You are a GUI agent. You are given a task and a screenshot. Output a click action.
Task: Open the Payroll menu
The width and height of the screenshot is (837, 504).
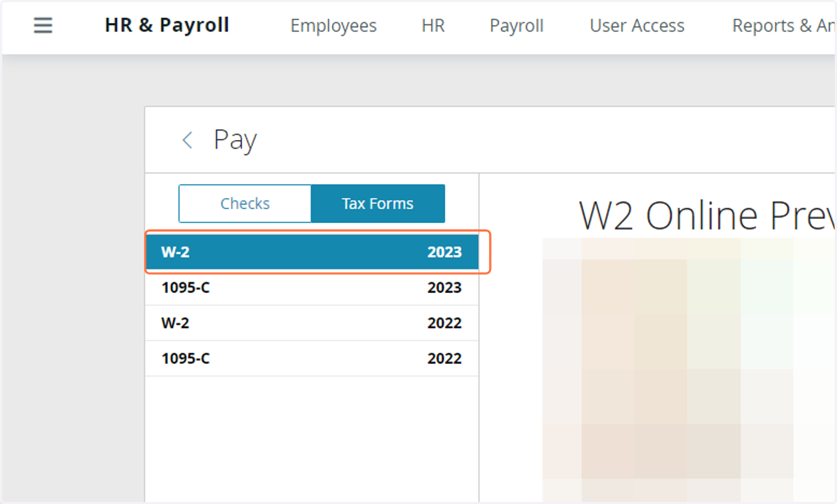pyautogui.click(x=516, y=26)
